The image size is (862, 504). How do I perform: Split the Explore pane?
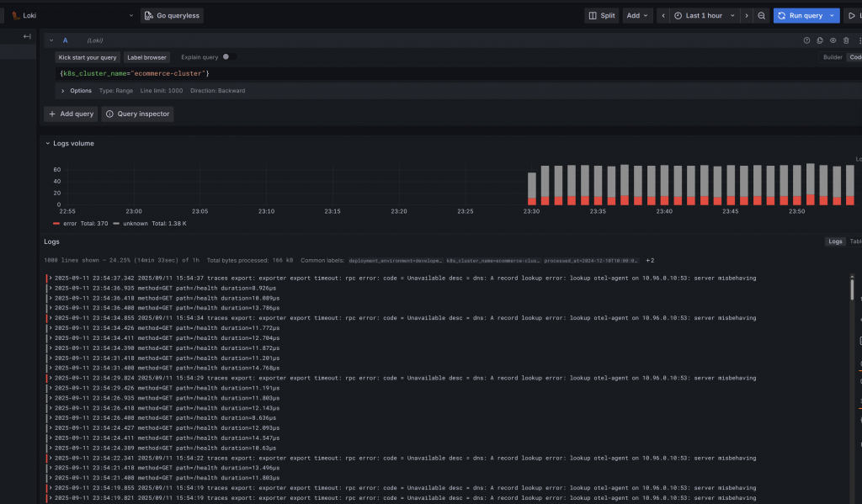602,15
